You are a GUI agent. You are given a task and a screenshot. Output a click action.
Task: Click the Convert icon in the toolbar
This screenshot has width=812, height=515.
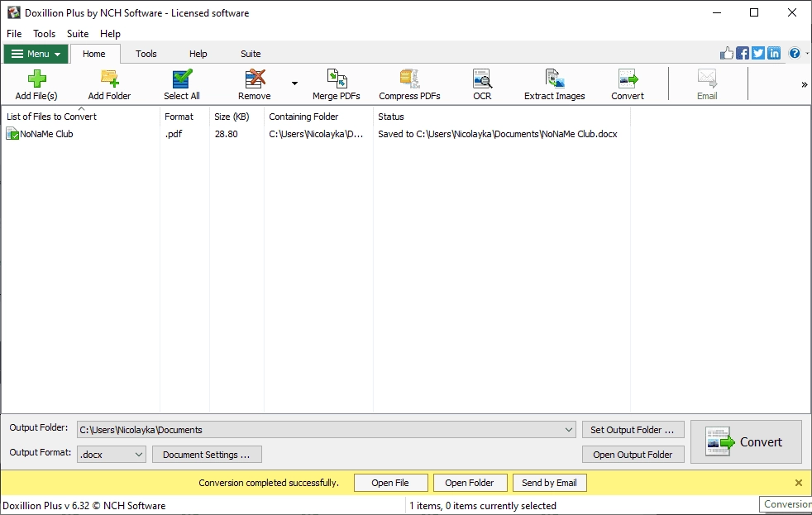point(628,84)
